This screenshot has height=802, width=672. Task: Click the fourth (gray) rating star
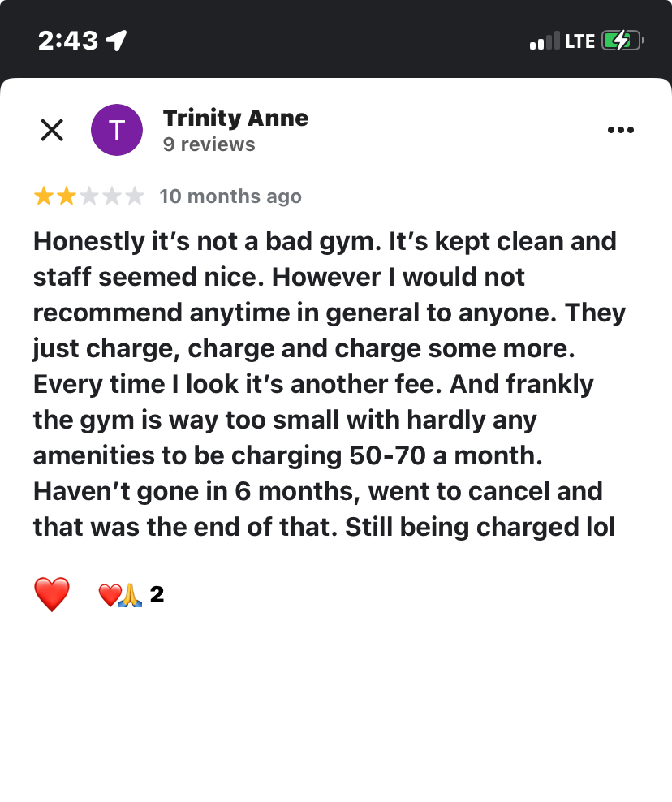click(x=111, y=196)
